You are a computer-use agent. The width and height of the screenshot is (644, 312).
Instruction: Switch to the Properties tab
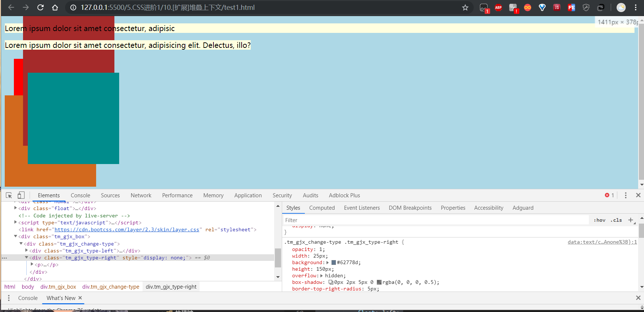[x=453, y=208]
